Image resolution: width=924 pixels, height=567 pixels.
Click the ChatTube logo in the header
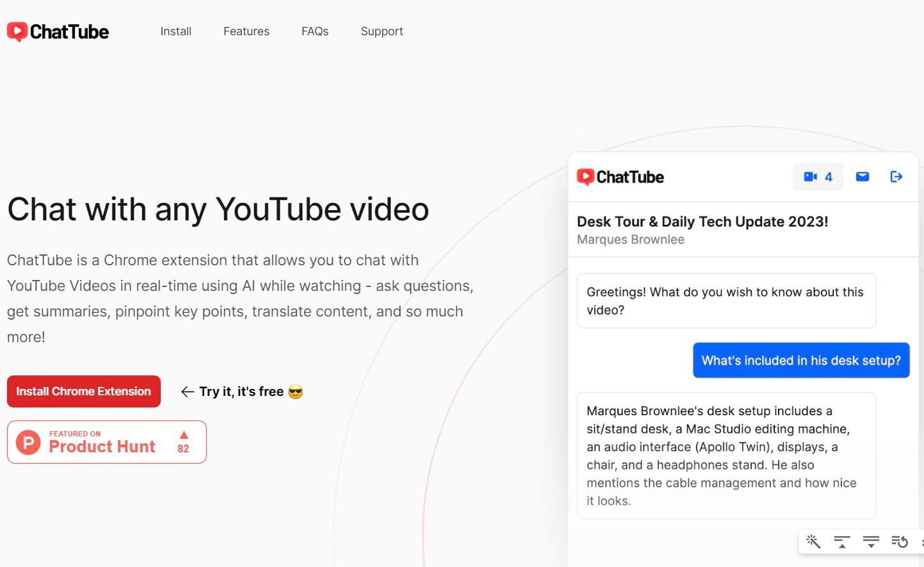[58, 31]
